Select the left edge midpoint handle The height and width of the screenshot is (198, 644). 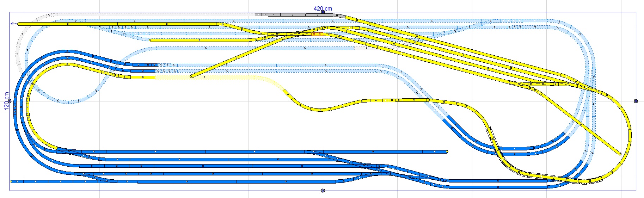10,101
